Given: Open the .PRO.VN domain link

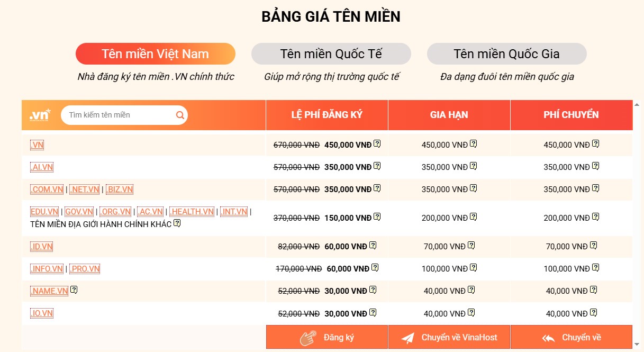Looking at the screenshot, I should click(x=85, y=268).
